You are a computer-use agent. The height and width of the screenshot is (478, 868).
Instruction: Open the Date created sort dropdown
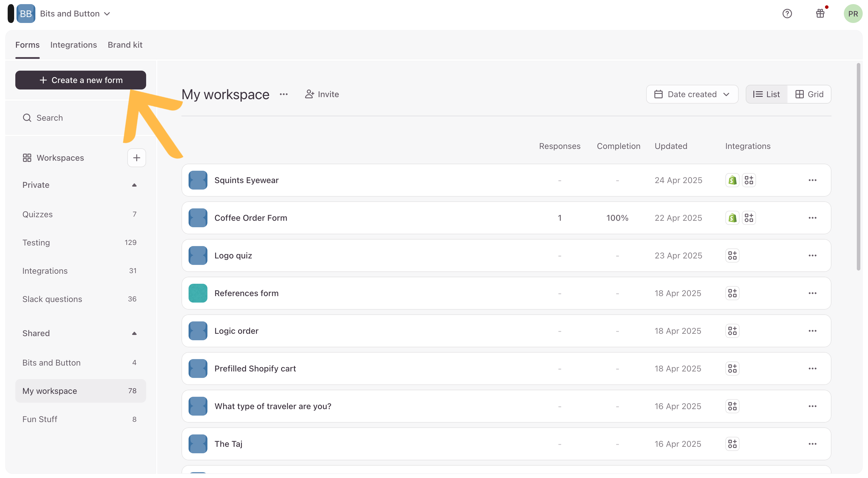pyautogui.click(x=692, y=94)
